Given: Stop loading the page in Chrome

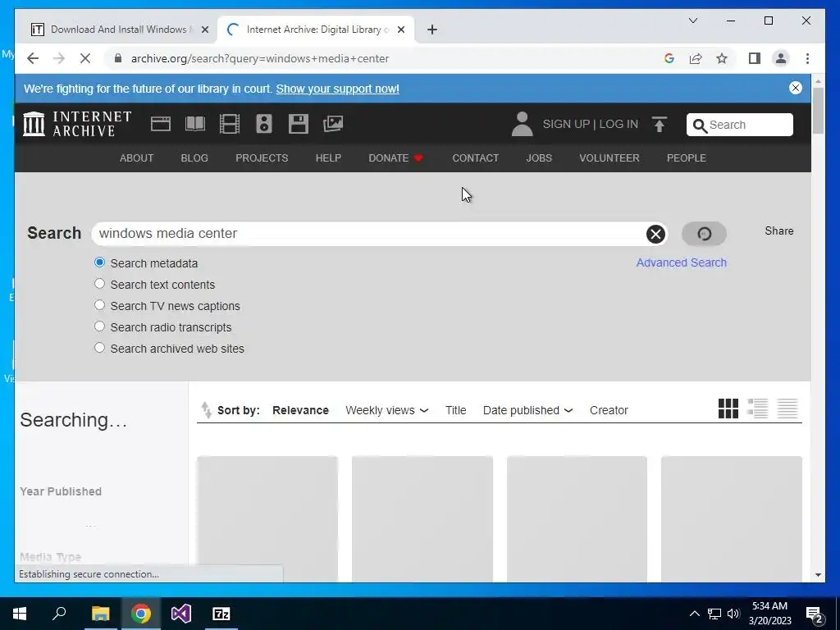Looking at the screenshot, I should coord(85,58).
